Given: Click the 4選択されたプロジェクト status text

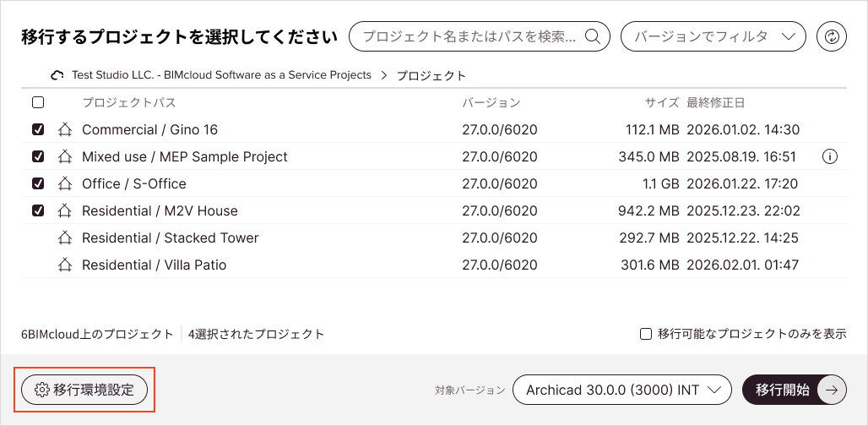Looking at the screenshot, I should (257, 334).
